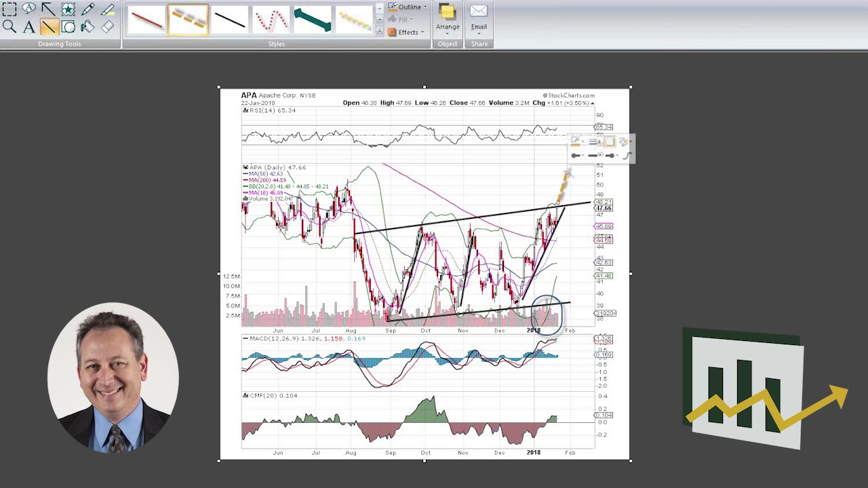
Task: Click the bottom-right canvas selection handle
Action: click(x=631, y=461)
